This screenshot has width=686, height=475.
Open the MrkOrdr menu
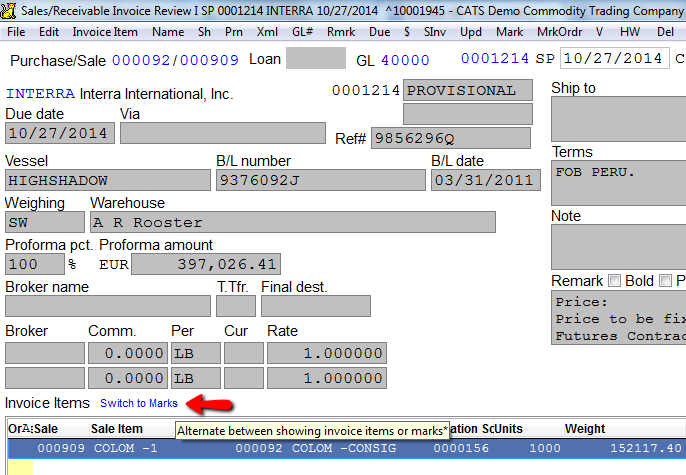(560, 32)
